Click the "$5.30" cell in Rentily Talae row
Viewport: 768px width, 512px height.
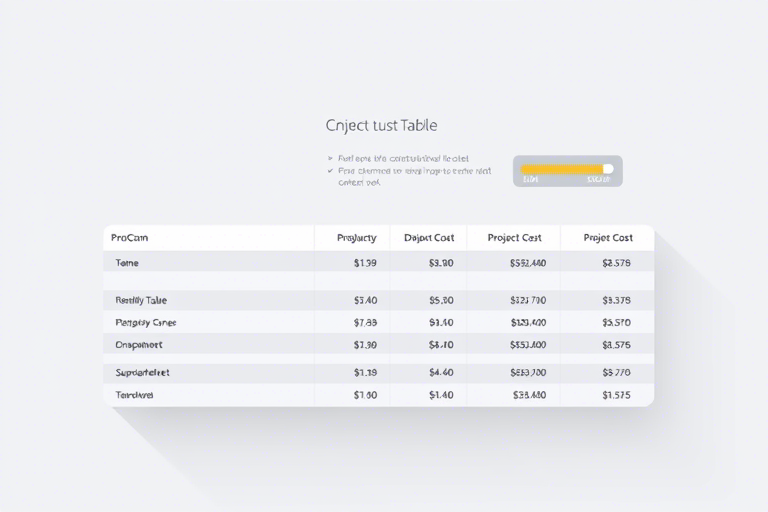[x=441, y=300]
